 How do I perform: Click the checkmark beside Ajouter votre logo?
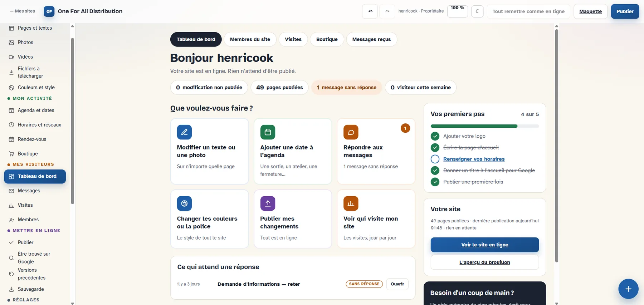point(435,136)
